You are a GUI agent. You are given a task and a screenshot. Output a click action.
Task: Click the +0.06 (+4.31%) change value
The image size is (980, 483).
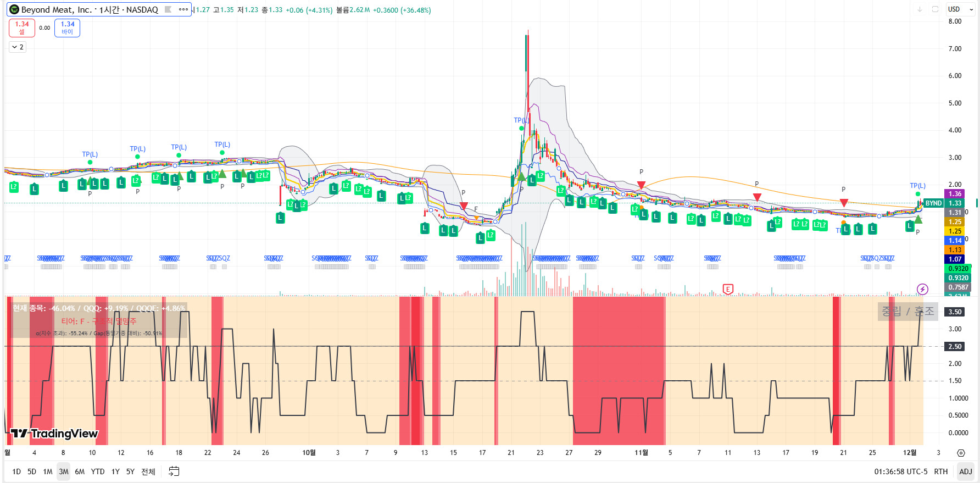coord(309,10)
